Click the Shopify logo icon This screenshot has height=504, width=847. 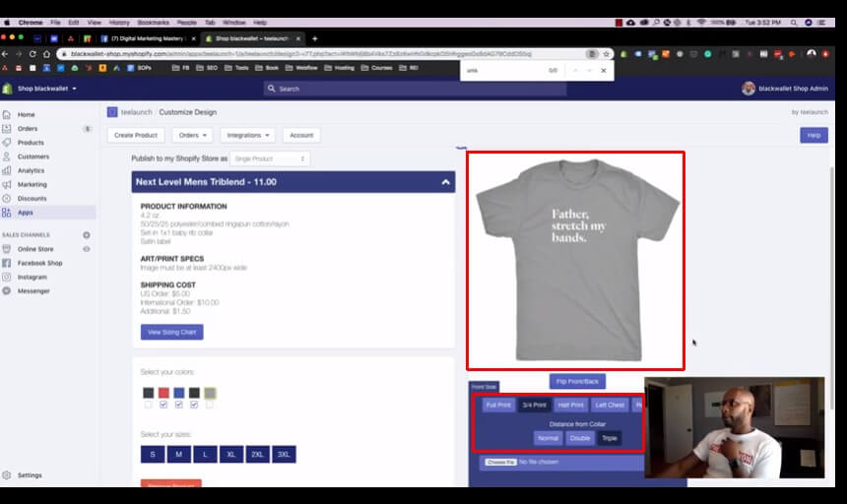7,89
